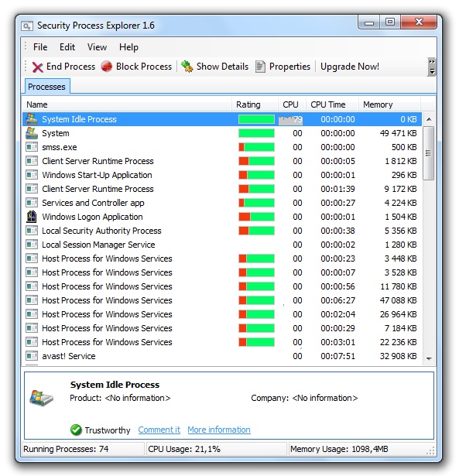The height and width of the screenshot is (476, 459).
Task: Open the File menu
Action: [x=40, y=47]
